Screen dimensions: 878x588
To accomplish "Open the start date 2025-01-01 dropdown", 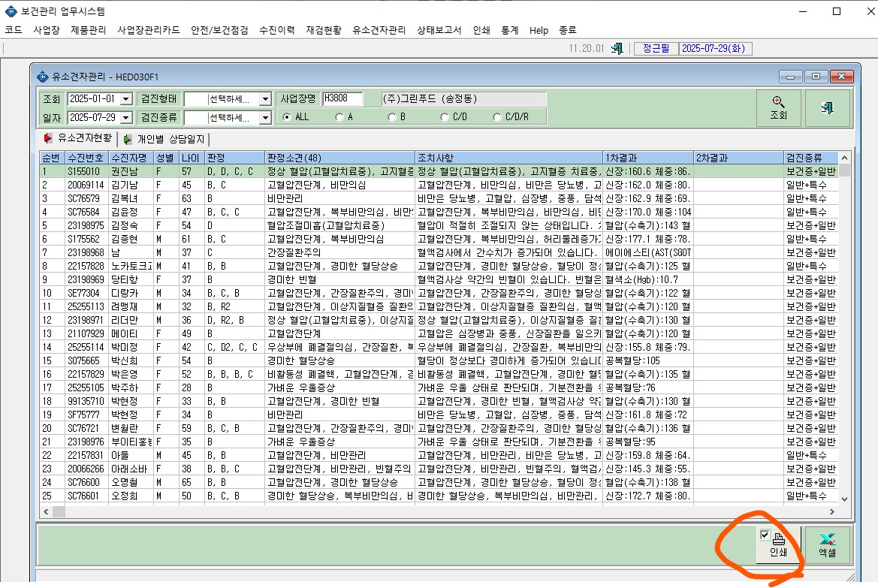I will point(126,99).
